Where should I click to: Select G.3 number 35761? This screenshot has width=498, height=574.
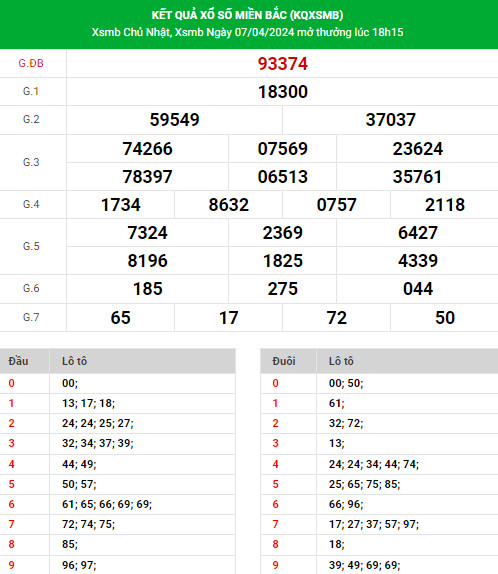pyautogui.click(x=417, y=177)
